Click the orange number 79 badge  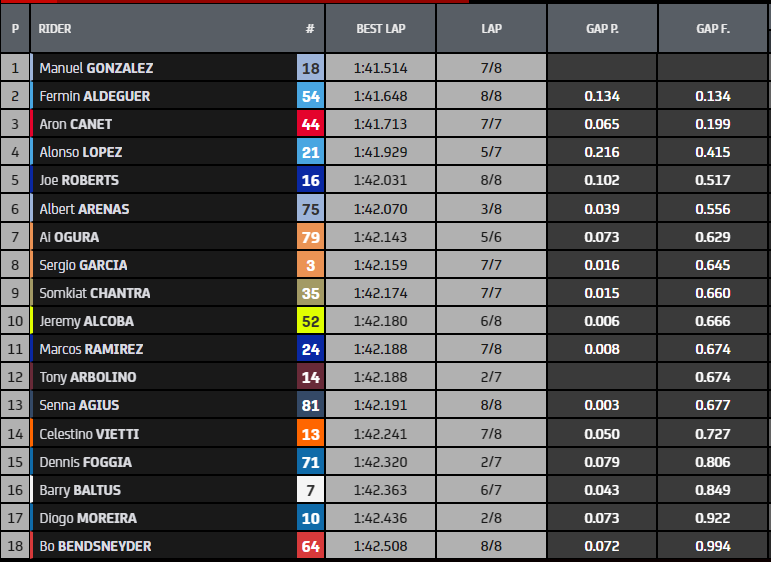pyautogui.click(x=310, y=237)
